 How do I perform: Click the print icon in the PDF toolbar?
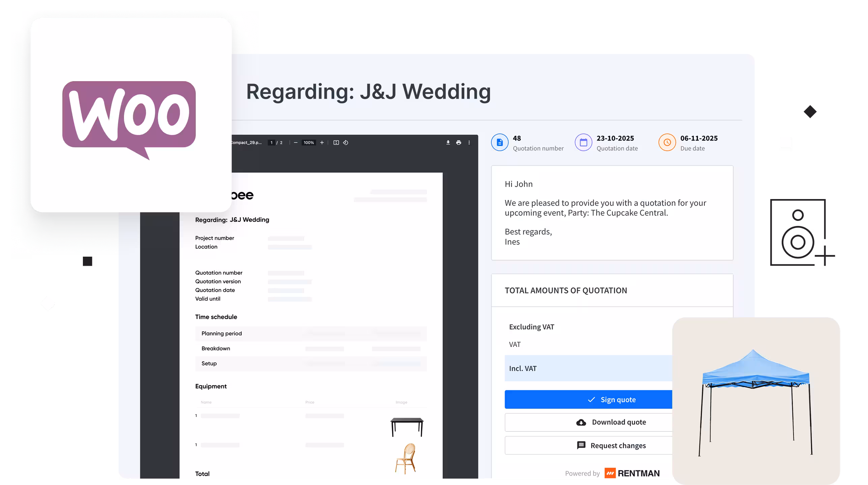459,142
